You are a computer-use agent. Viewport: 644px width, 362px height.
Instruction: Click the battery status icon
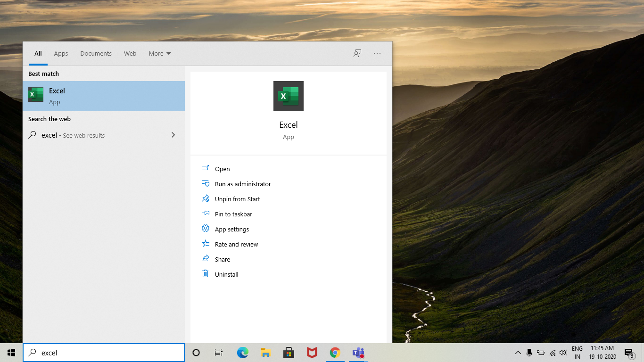[540, 353]
